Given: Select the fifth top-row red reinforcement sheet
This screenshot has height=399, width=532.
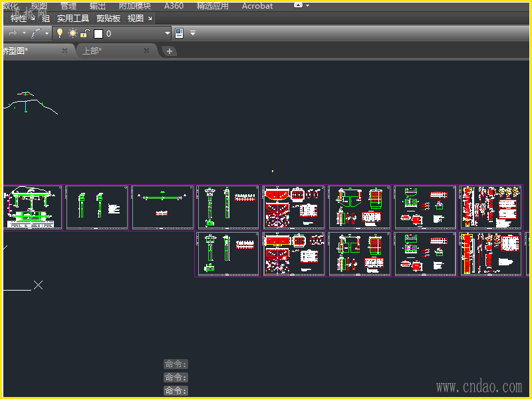Looking at the screenshot, I should pyautogui.click(x=294, y=207).
